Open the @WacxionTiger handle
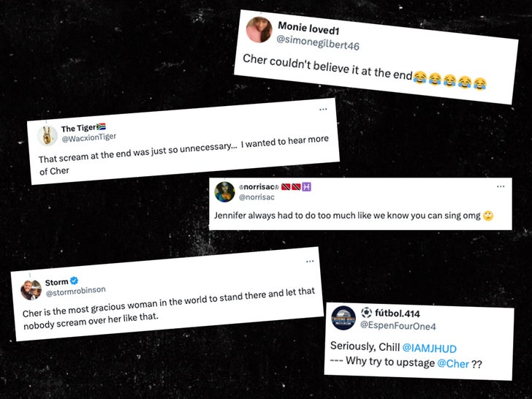532x399 pixels. point(88,137)
